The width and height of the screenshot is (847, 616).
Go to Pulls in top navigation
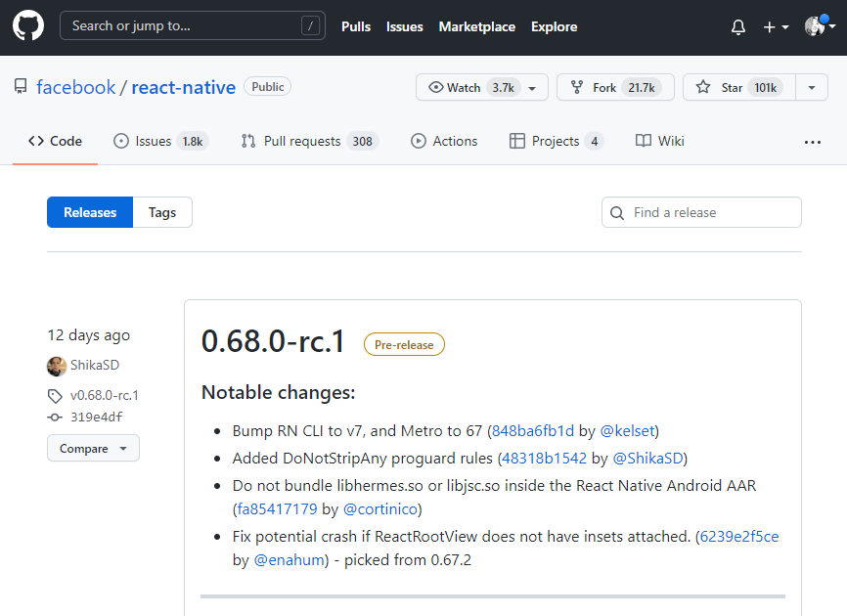pyautogui.click(x=356, y=26)
